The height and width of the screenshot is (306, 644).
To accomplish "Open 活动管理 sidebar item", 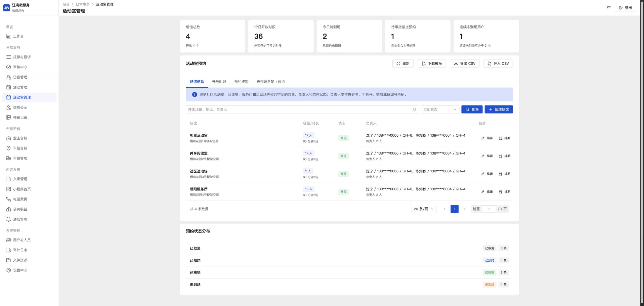I will click(x=29, y=87).
